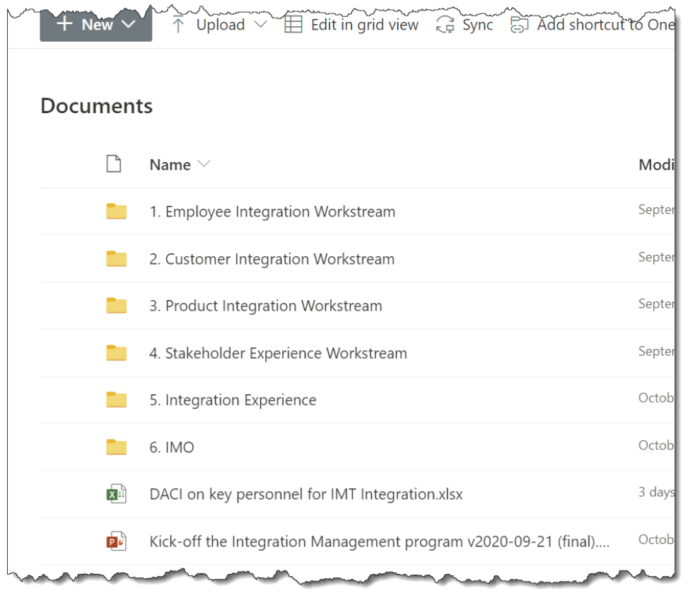Click the PowerPoint icon beside the Kick-off file
Viewport: 700px width, 593px height.
[116, 541]
